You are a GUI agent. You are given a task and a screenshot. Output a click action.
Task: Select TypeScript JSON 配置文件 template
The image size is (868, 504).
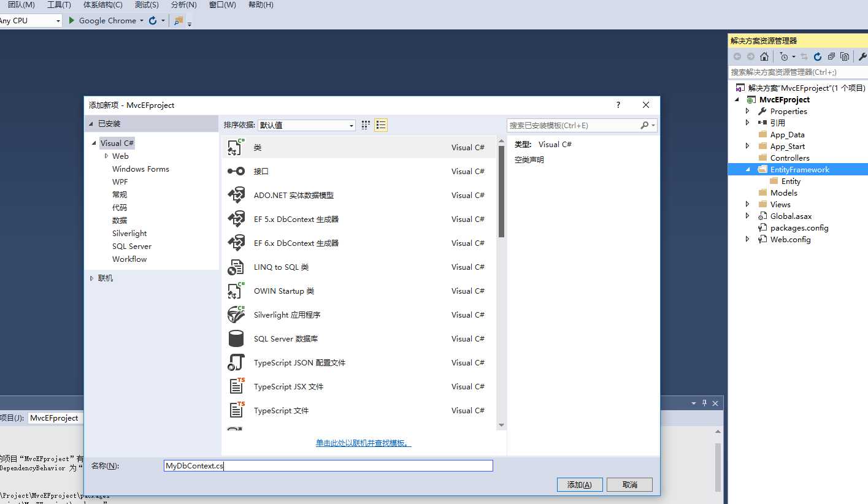(x=359, y=362)
